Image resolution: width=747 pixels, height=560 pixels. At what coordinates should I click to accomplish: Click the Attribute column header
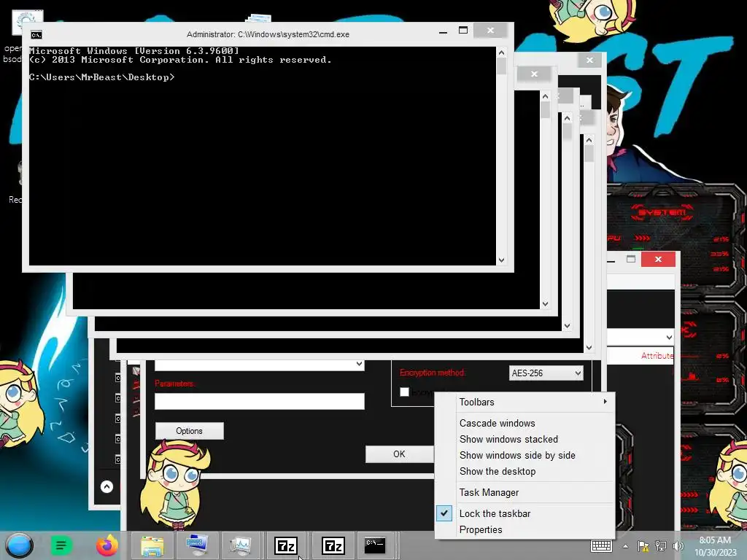coord(657,356)
